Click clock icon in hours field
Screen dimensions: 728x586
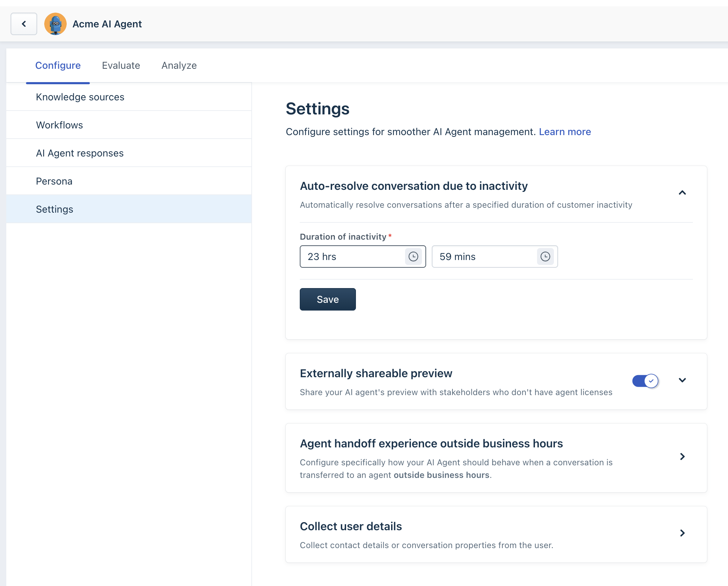click(x=413, y=257)
